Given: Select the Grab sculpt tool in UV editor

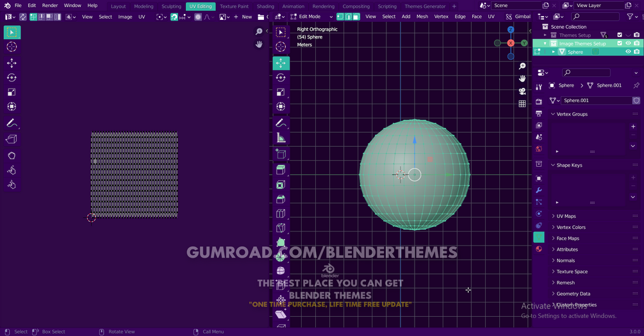Looking at the screenshot, I should tap(12, 156).
